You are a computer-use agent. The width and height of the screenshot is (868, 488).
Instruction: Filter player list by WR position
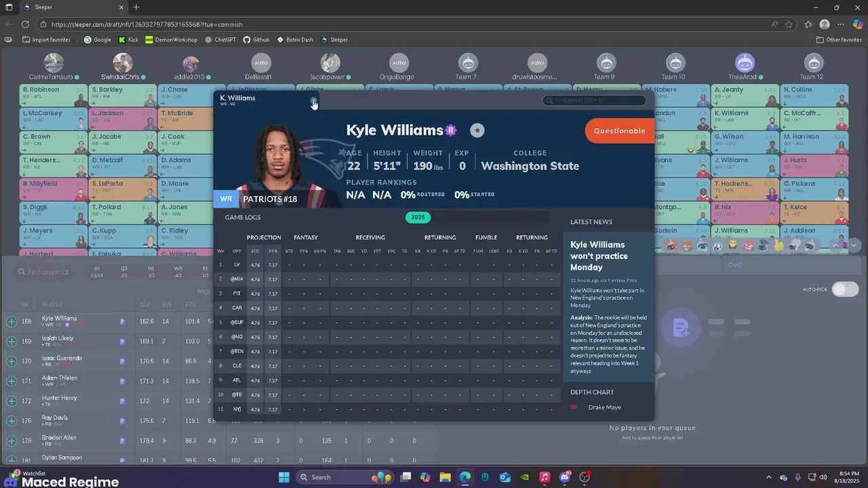tap(178, 272)
